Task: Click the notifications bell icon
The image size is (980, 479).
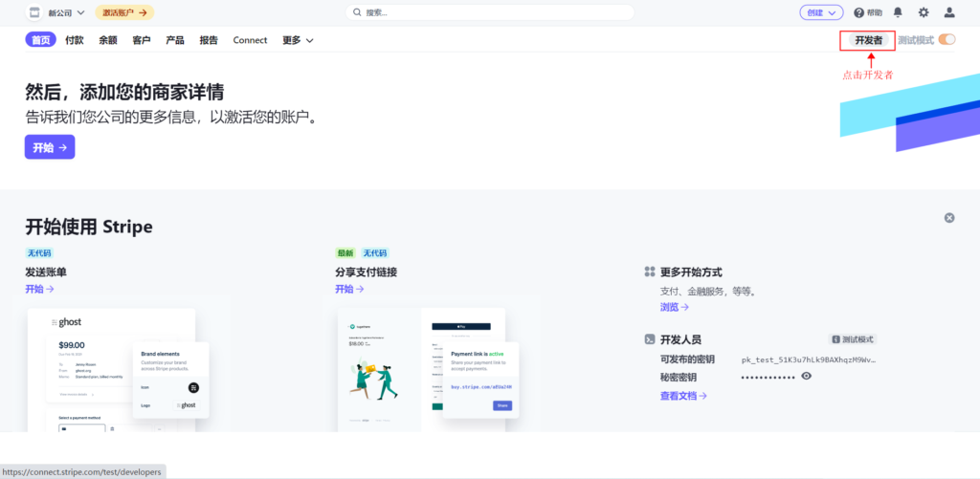Action: (x=898, y=12)
